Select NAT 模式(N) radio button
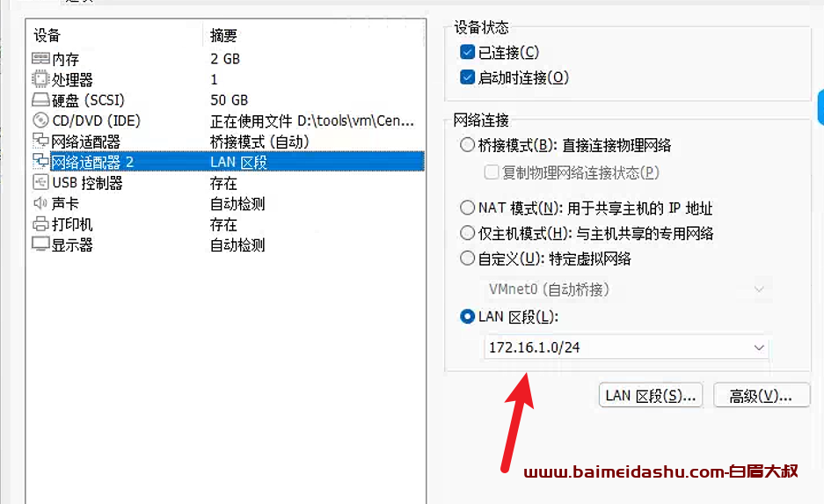The image size is (824, 504). coord(467,208)
